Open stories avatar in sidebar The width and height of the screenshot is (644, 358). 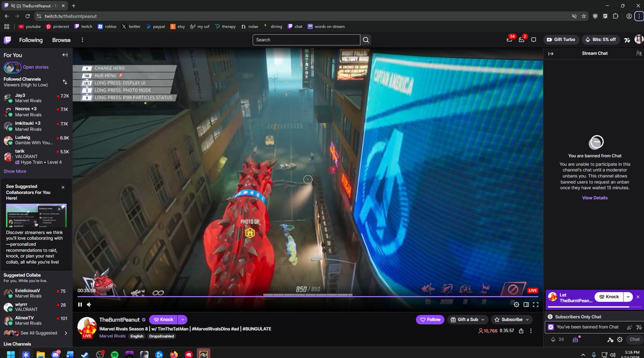12,68
